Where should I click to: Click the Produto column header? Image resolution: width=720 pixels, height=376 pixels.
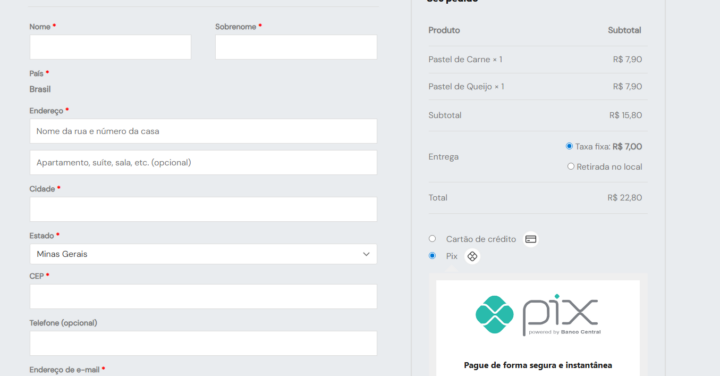(x=444, y=30)
